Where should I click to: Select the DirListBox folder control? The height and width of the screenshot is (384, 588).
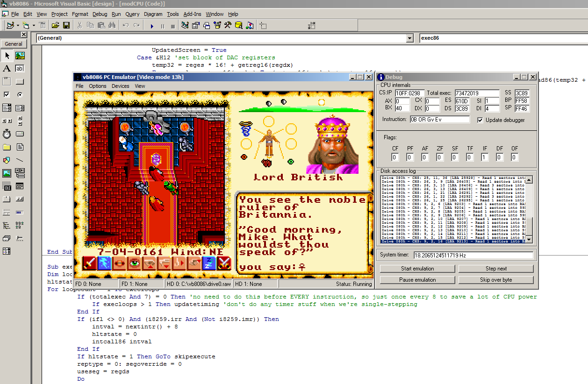(x=7, y=147)
